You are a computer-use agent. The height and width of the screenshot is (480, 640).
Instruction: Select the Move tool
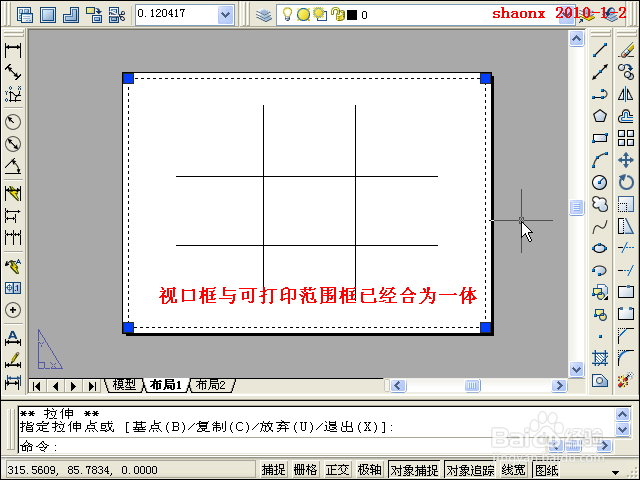tap(626, 160)
